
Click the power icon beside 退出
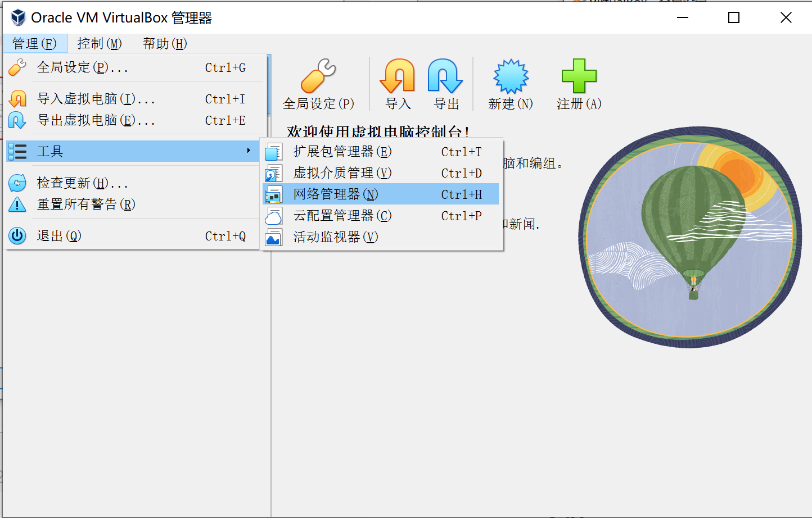tap(17, 236)
